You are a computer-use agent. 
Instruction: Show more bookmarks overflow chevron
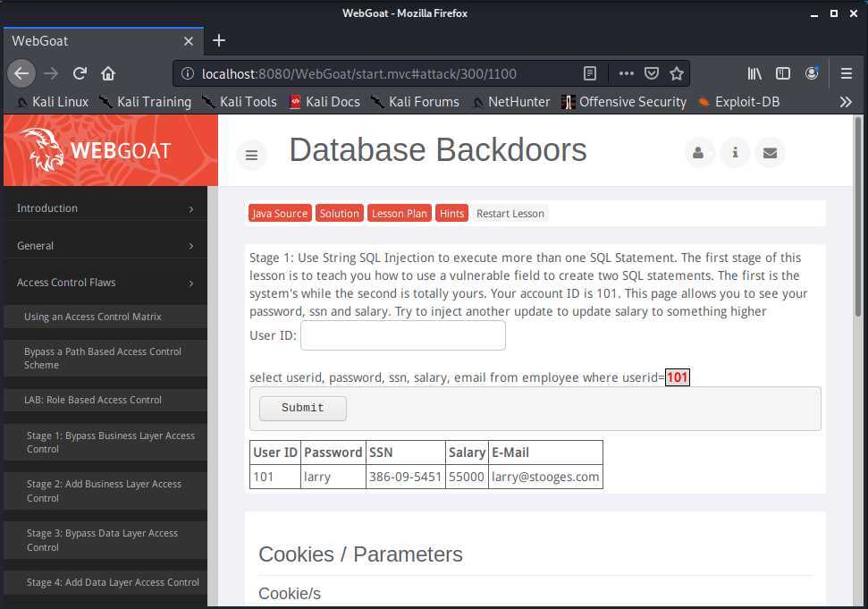846,102
